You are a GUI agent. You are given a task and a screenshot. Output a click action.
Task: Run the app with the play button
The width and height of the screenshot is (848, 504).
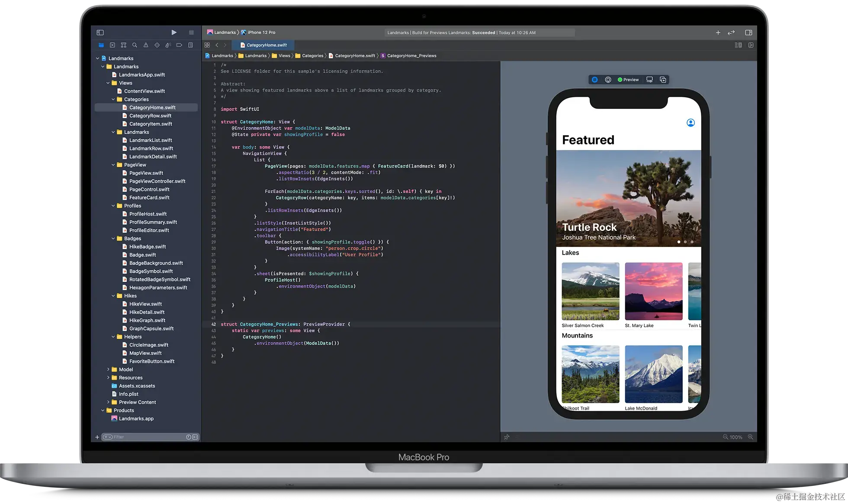(x=174, y=32)
